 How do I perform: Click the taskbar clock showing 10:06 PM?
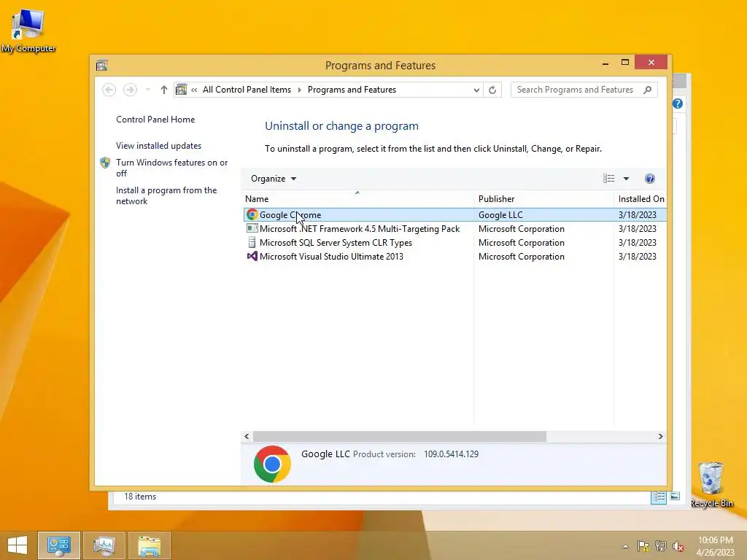[715, 545]
